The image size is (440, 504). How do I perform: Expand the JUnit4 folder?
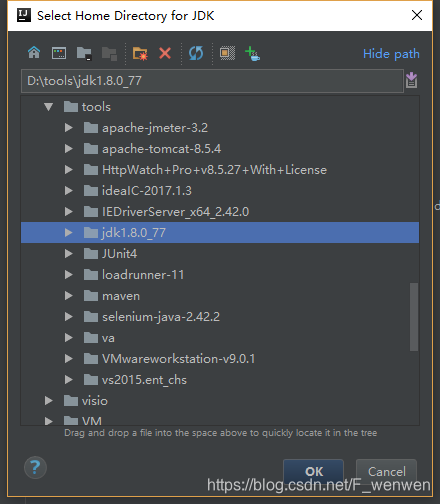[x=69, y=254]
